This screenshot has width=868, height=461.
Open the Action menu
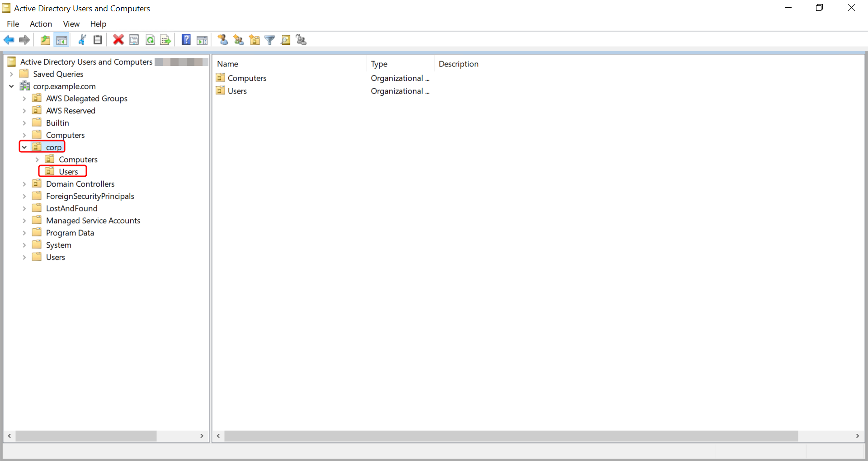tap(41, 24)
